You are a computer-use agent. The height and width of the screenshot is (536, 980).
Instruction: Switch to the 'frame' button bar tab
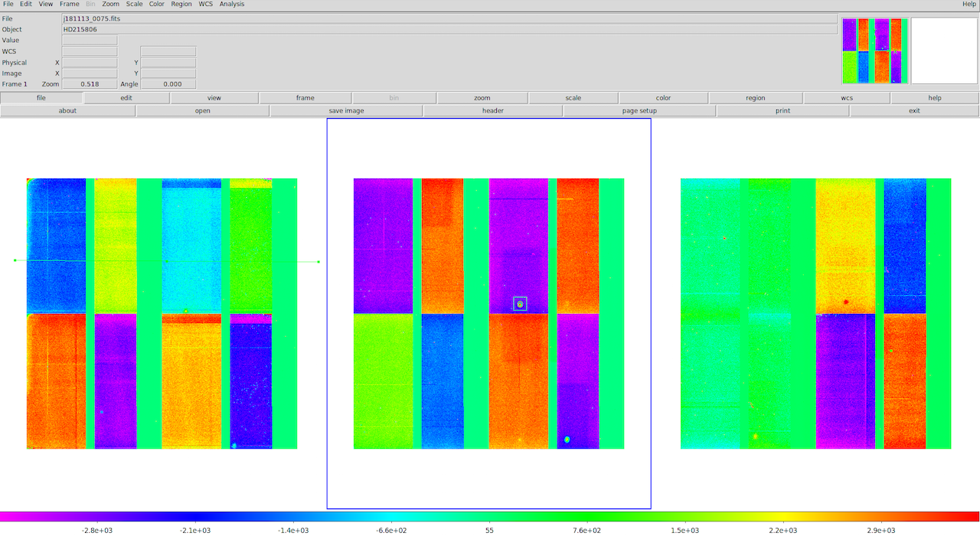[305, 98]
